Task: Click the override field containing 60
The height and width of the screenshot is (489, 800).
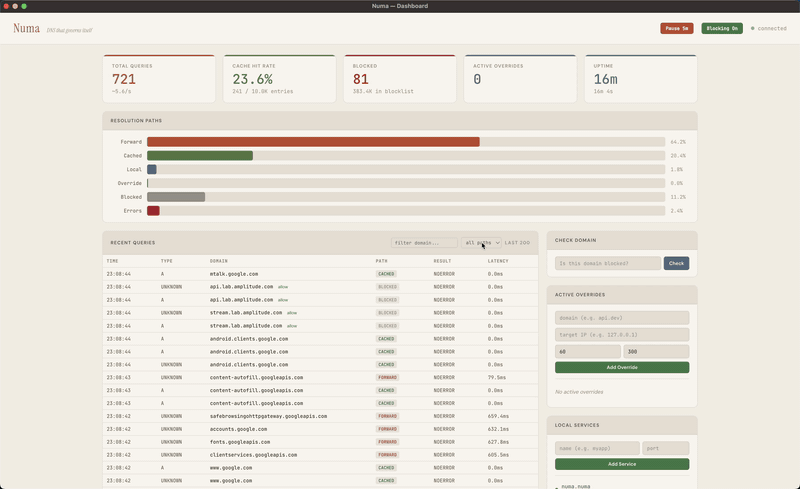Action: (588, 352)
